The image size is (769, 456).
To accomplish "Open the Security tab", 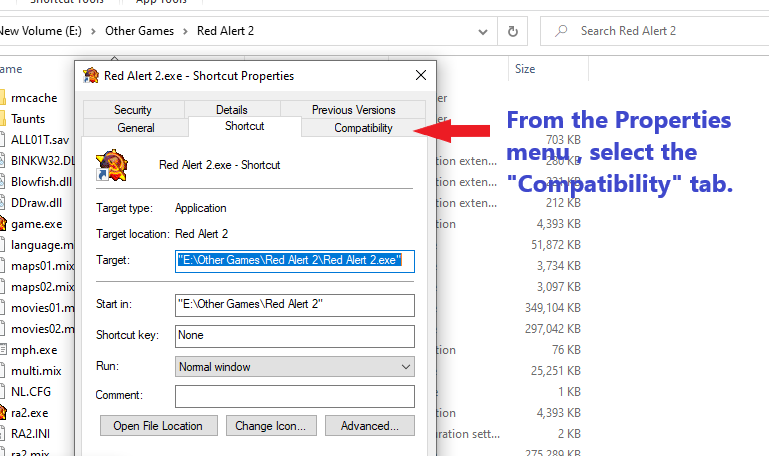I will tap(133, 110).
